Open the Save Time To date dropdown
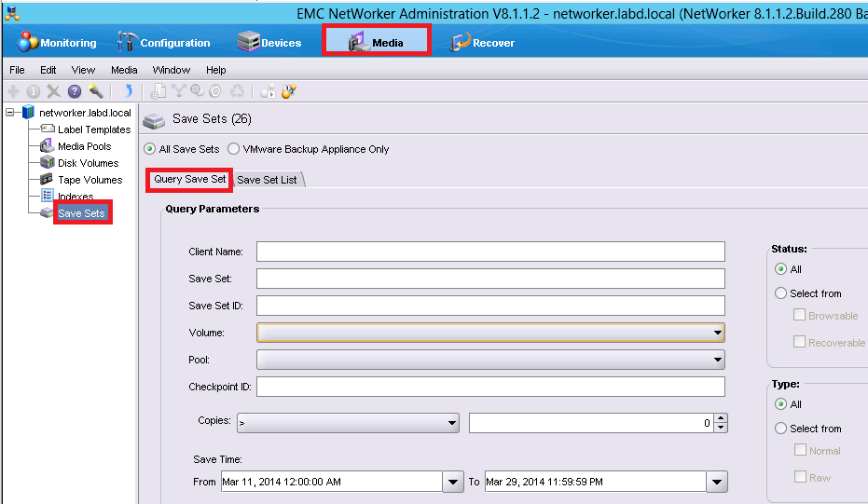 717,482
